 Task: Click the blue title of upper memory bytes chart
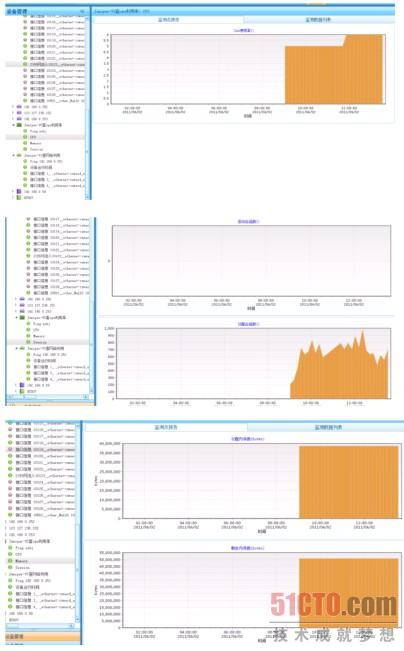tap(247, 439)
